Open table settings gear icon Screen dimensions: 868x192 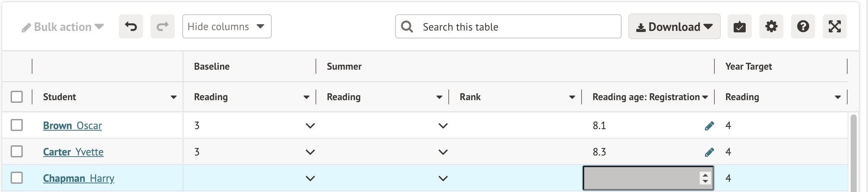771,27
